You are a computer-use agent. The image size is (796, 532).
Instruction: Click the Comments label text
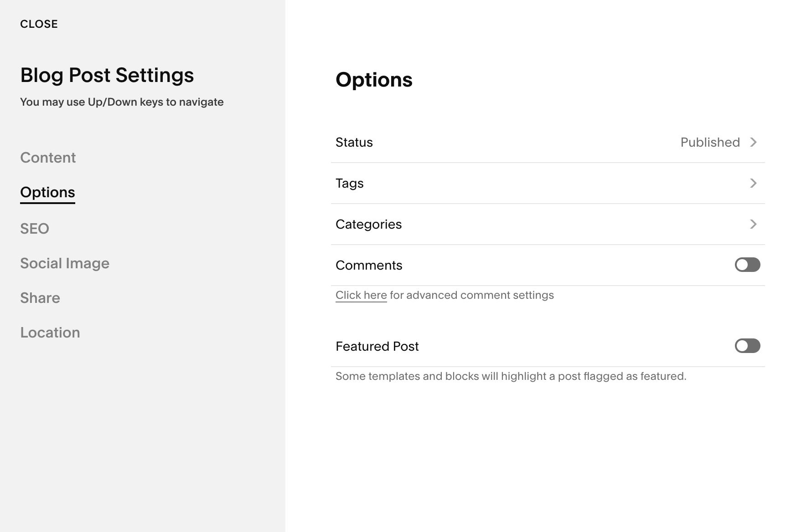(x=369, y=265)
